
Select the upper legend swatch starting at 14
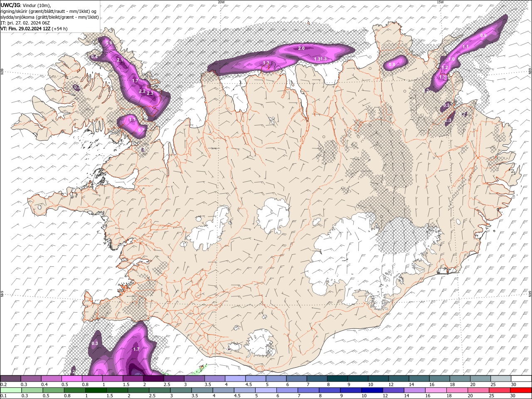(x=419, y=379)
